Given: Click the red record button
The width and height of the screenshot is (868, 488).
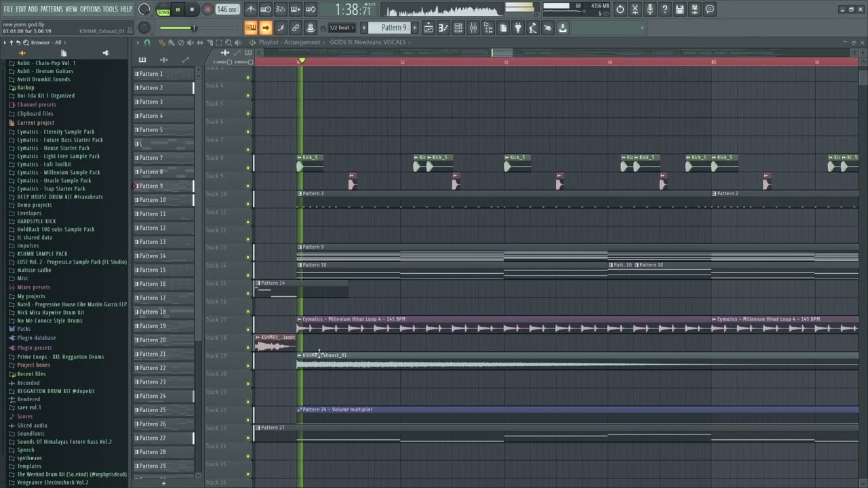Looking at the screenshot, I should [x=208, y=9].
